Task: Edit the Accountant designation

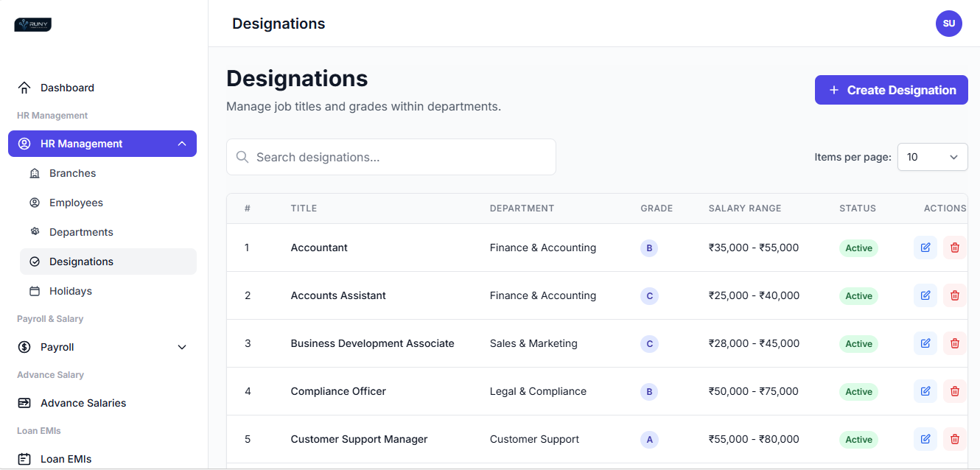Action: point(925,248)
